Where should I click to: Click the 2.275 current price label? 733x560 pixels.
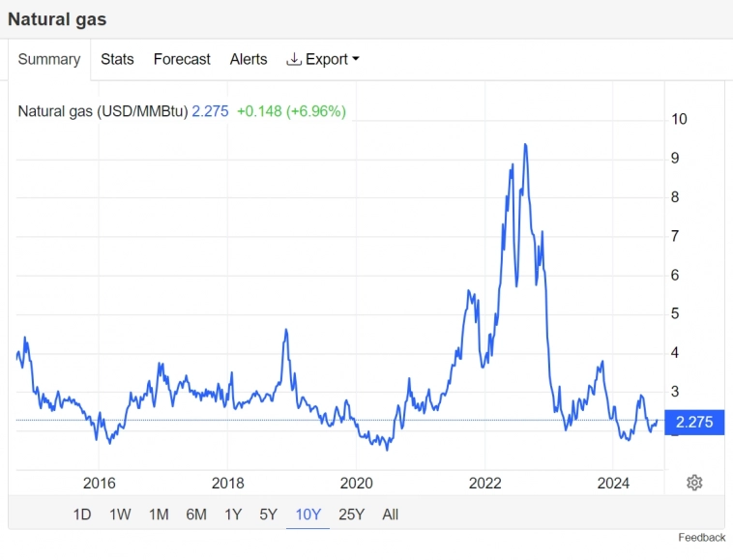pos(694,422)
